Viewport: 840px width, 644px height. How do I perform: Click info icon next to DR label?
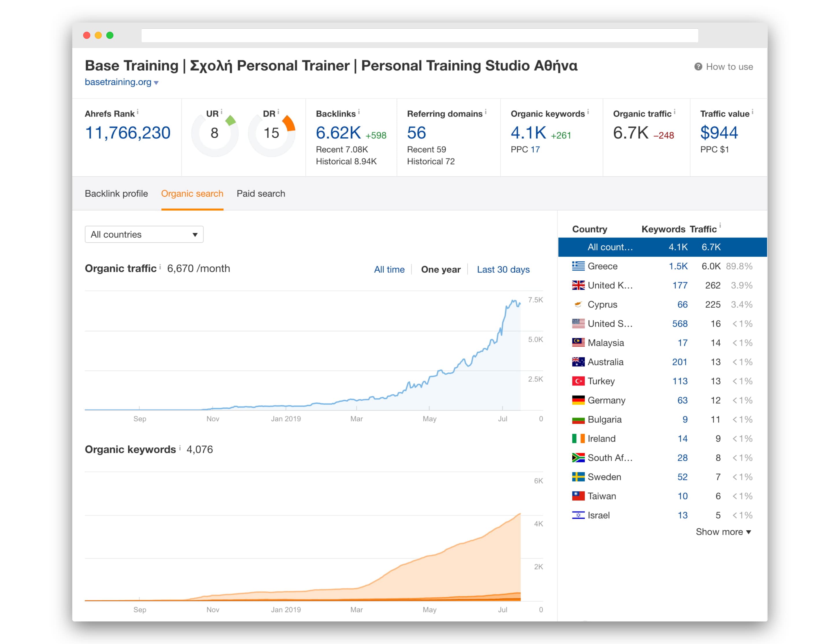click(x=278, y=112)
